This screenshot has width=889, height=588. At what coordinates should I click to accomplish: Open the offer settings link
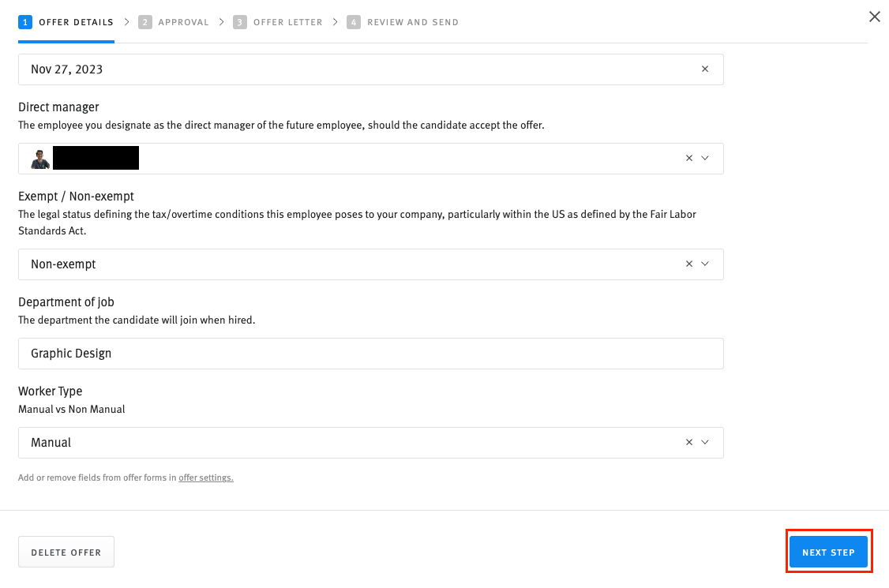tap(205, 478)
